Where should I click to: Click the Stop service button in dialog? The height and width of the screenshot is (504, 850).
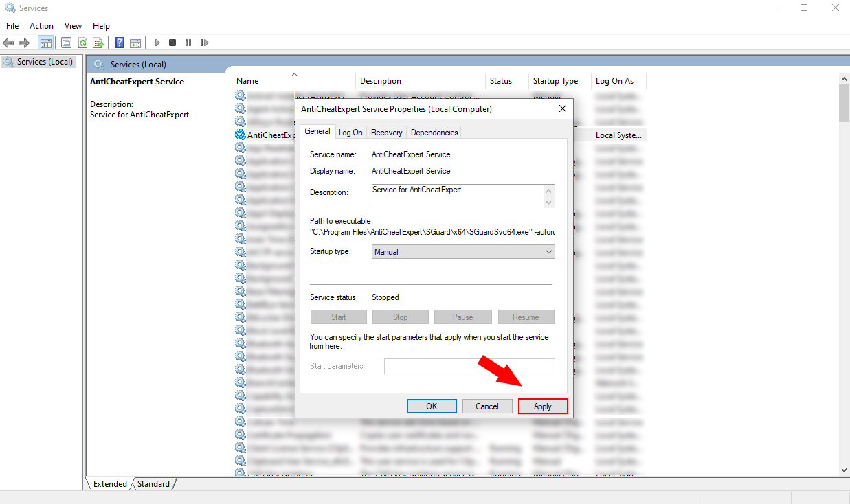pos(401,317)
